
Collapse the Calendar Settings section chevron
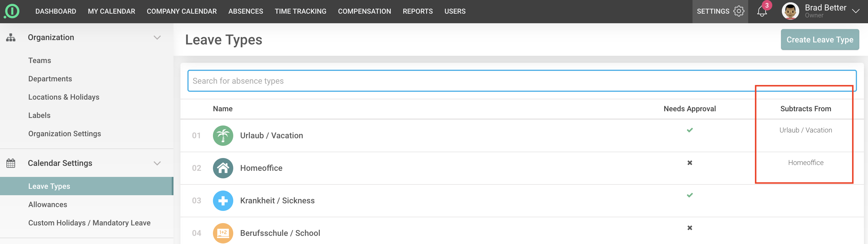157,163
